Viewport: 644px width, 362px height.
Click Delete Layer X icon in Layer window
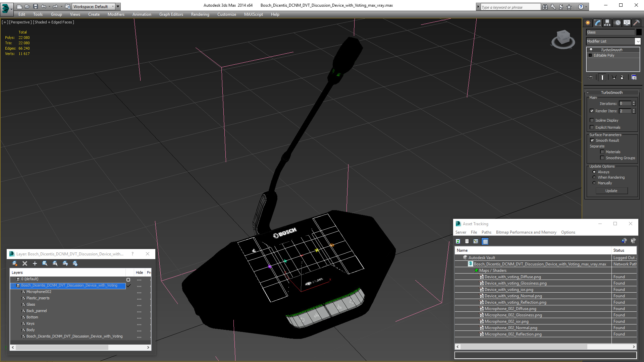point(25,263)
